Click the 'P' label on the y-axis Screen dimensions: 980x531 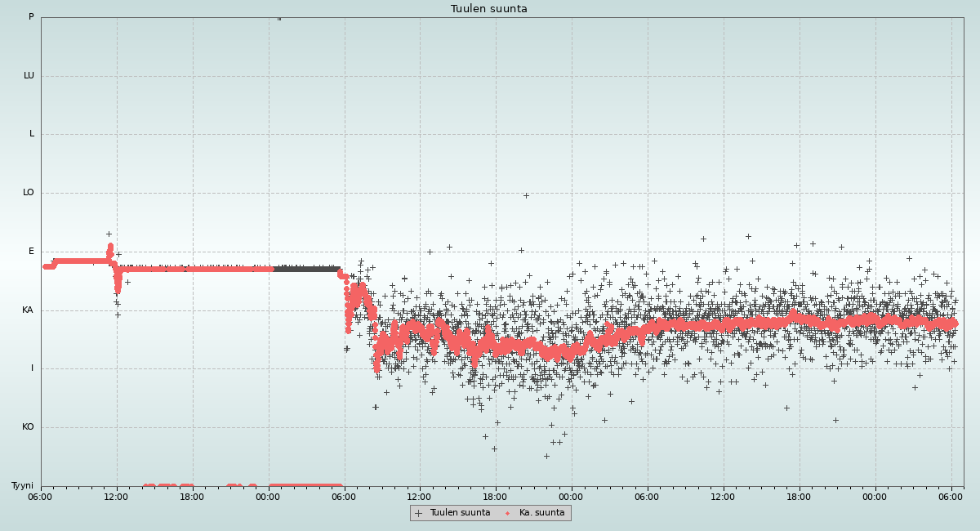point(31,17)
